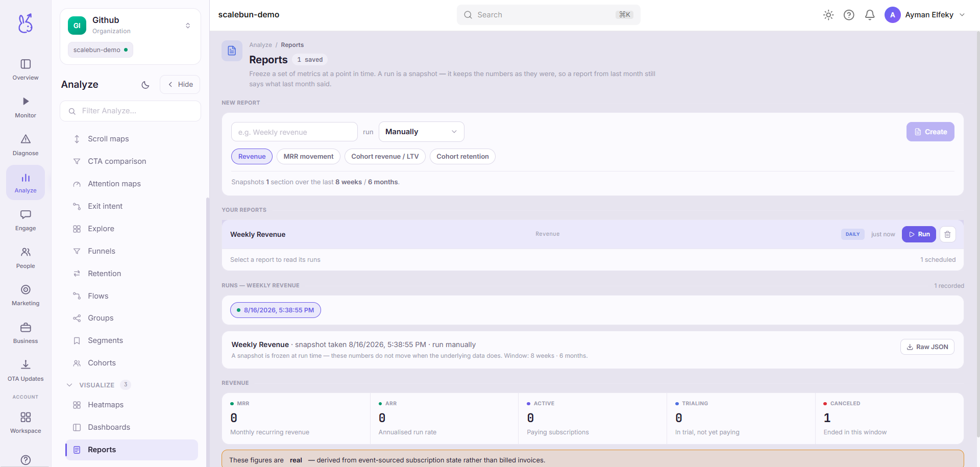Open the Marketing section

tap(26, 295)
